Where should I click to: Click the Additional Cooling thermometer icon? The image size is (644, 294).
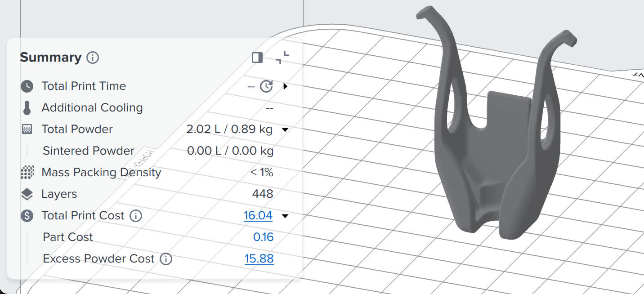tap(27, 108)
